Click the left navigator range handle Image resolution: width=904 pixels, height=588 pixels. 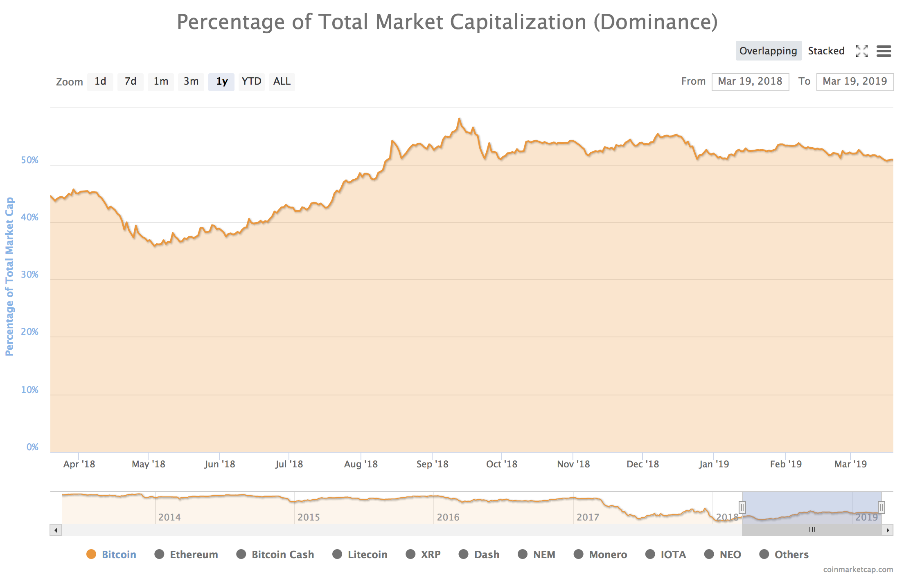click(742, 507)
